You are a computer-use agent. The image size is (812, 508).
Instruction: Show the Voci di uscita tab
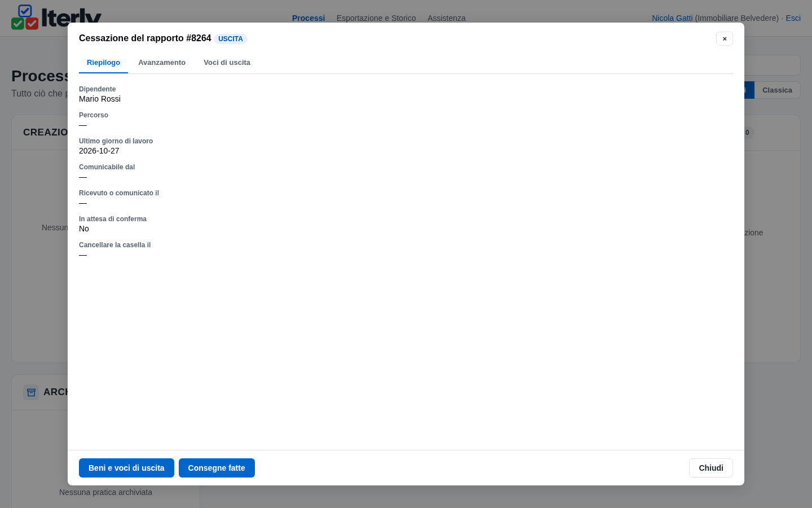(x=227, y=63)
